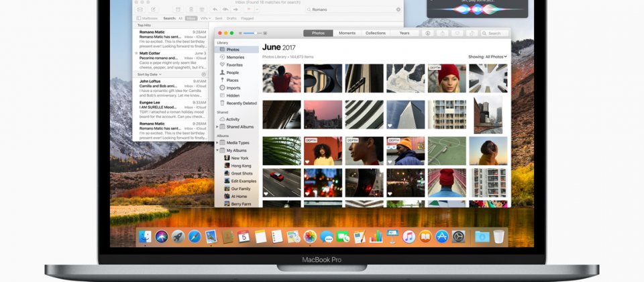644x282 pixels.
Task: Switch to Collections tab
Action: coord(376,34)
